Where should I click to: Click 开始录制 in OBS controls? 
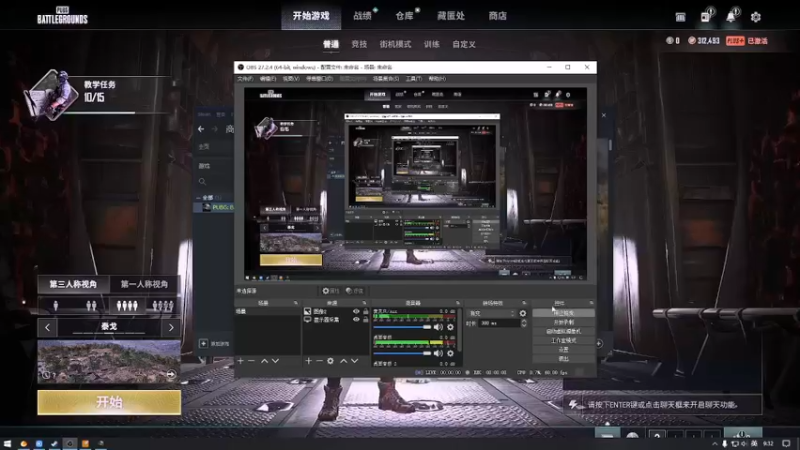[x=563, y=322]
